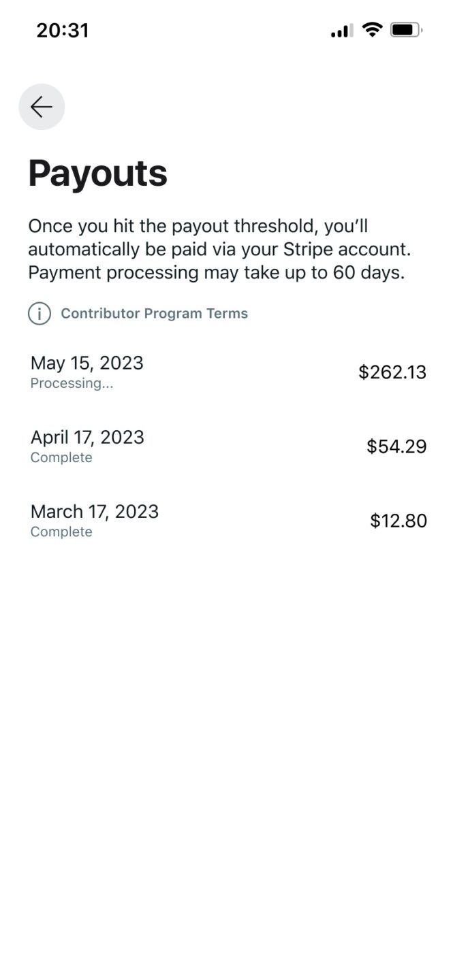Tap the battery icon in the status bar

tap(405, 29)
